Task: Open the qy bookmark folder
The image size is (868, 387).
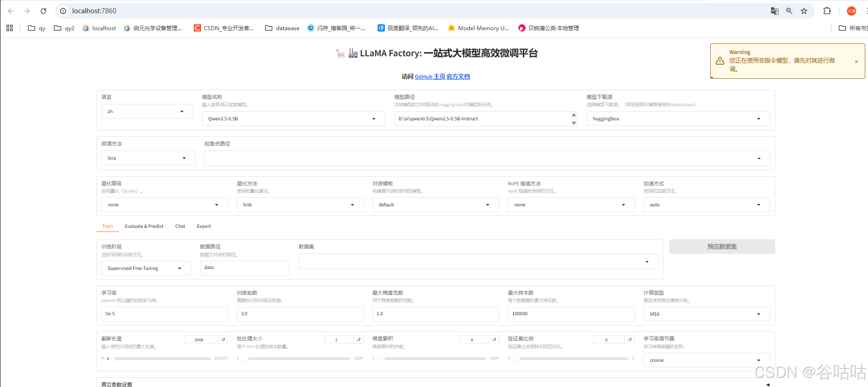Action: [x=37, y=28]
